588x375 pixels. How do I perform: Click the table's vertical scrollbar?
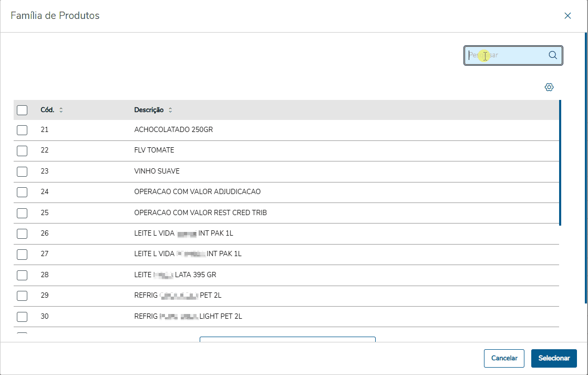[560, 163]
